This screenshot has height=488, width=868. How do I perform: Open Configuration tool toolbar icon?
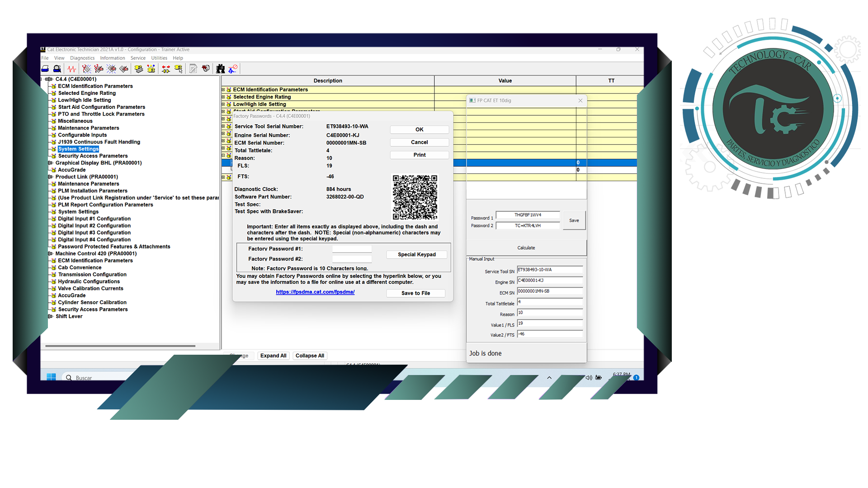151,69
